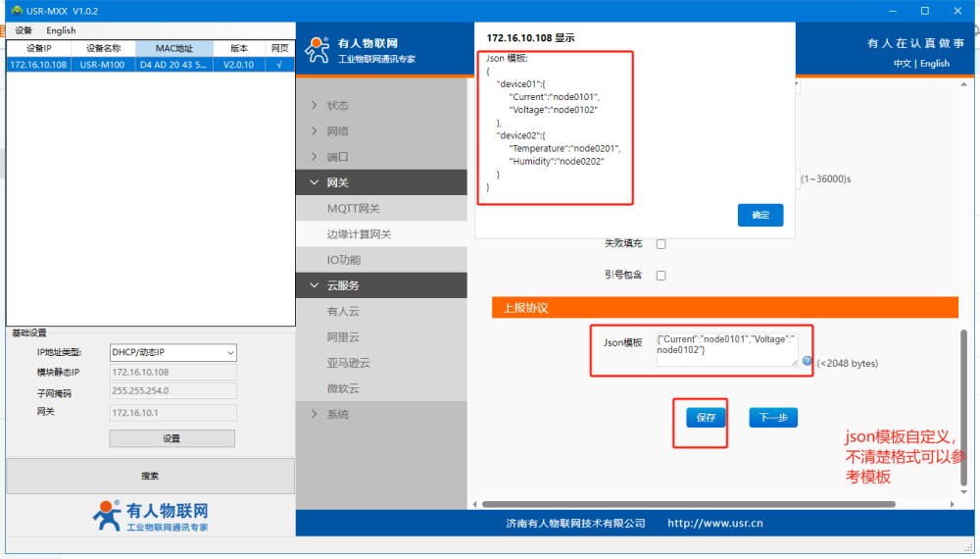Click the 上报协议 section header
The width and height of the screenshot is (980, 559).
pyautogui.click(x=725, y=308)
